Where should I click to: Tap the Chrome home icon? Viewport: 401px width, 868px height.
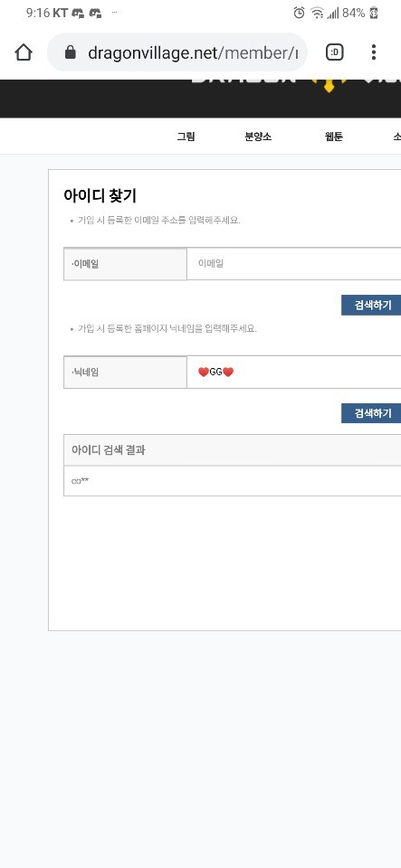pos(24,52)
